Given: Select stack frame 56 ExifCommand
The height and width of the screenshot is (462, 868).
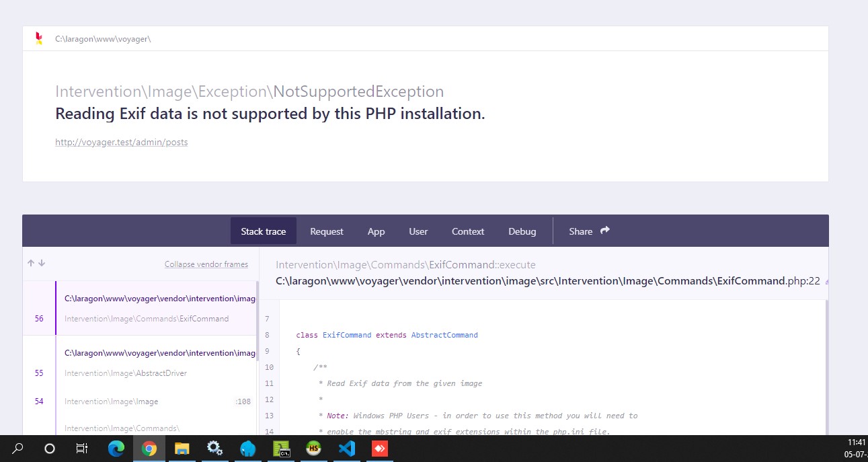Looking at the screenshot, I should (140, 308).
